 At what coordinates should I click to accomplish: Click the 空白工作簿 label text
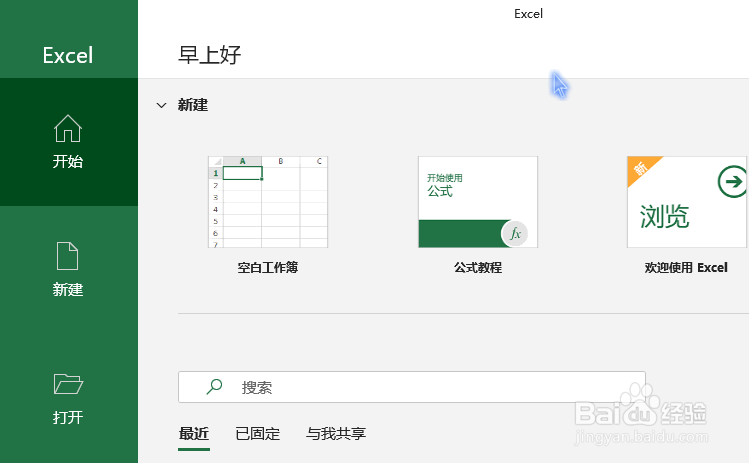[268, 268]
